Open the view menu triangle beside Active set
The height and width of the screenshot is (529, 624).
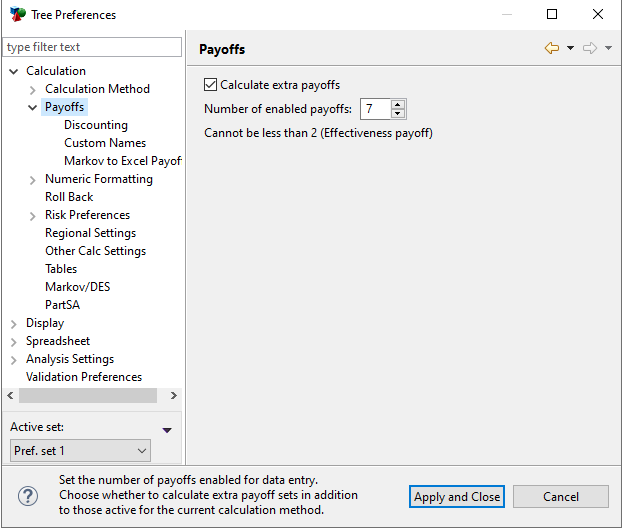coord(167,430)
